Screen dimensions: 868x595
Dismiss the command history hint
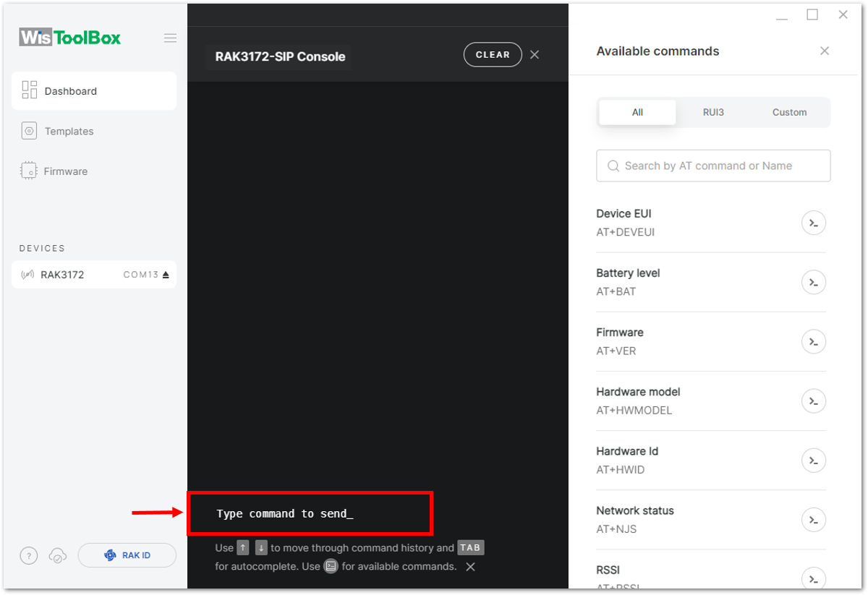coord(470,567)
